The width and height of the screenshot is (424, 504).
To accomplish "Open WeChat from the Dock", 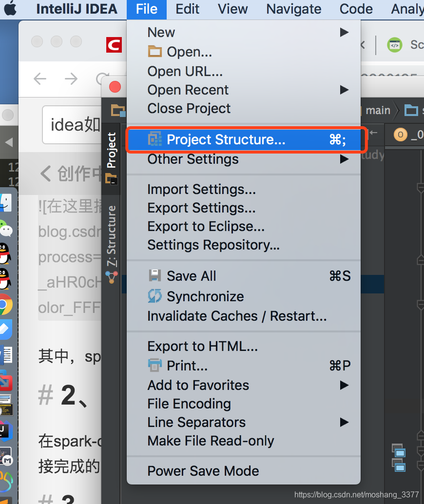I will pyautogui.click(x=6, y=228).
